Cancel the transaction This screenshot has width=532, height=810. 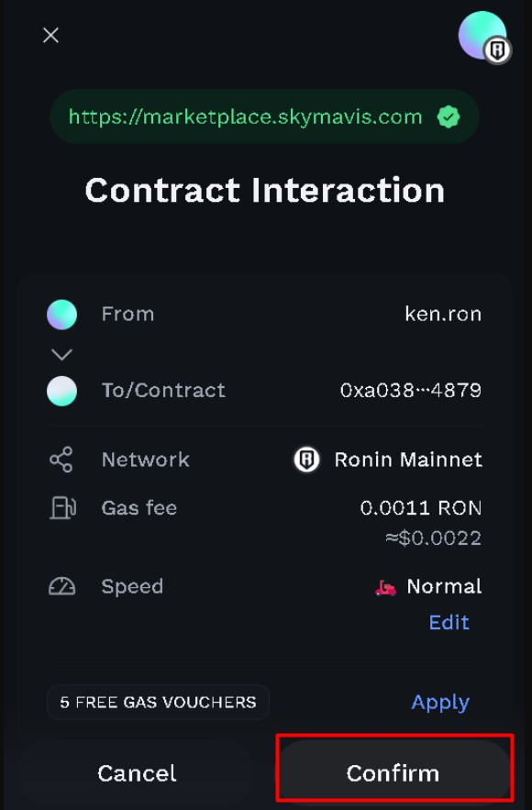pos(137,773)
